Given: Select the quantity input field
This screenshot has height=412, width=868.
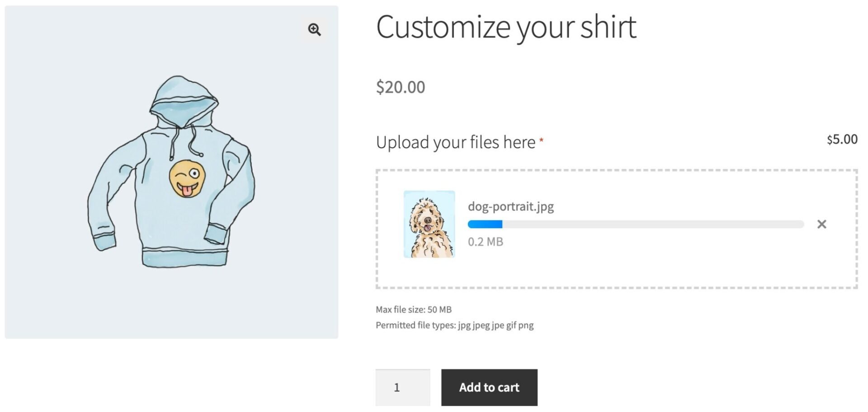Looking at the screenshot, I should pos(402,387).
